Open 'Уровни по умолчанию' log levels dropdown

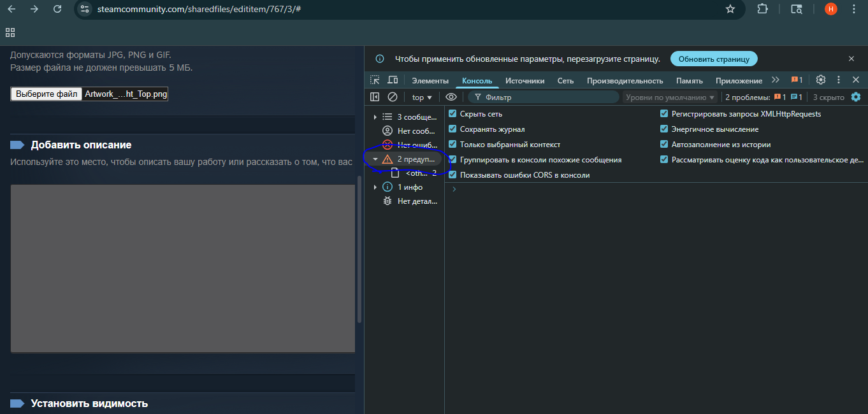(x=670, y=97)
